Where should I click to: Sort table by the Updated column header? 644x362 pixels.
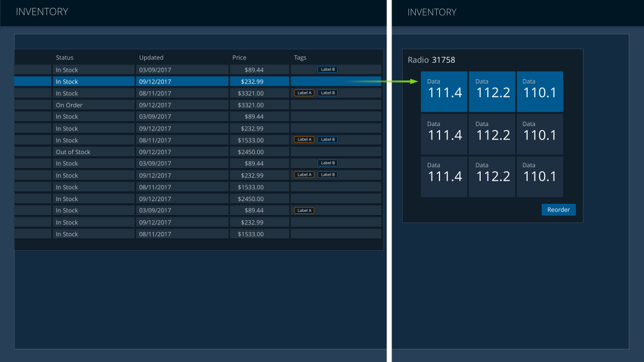pos(151,58)
